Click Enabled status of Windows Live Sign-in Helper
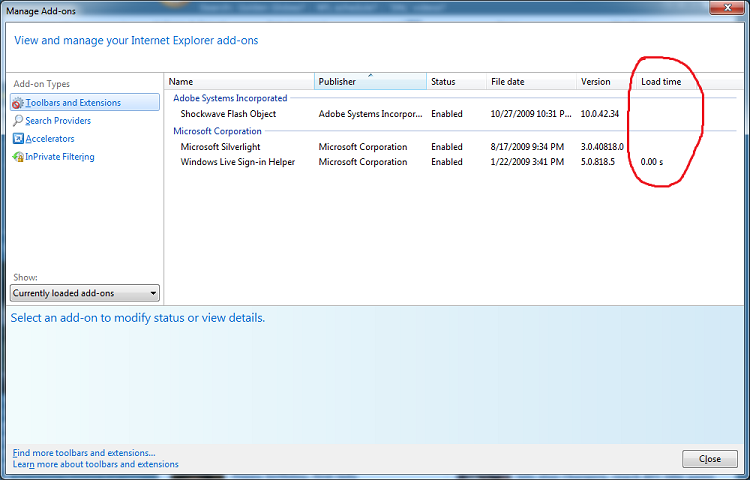Viewport: 756px width, 480px height. pos(447,162)
